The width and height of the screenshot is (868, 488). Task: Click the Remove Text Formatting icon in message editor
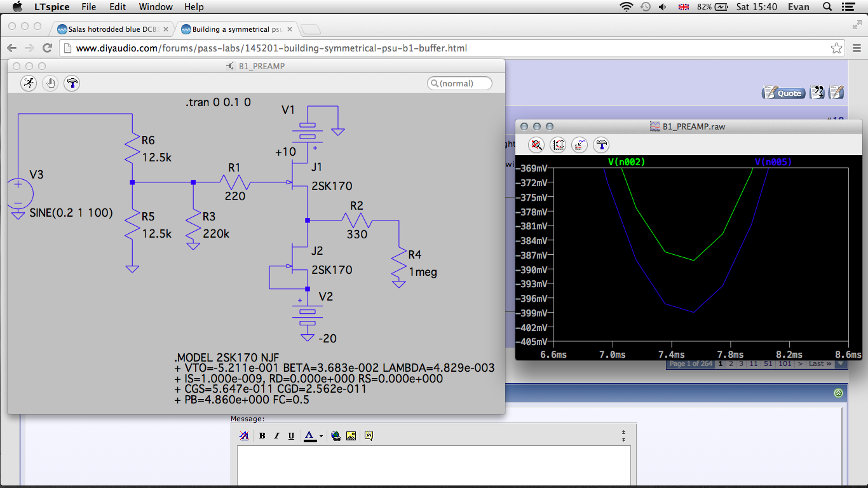(244, 436)
